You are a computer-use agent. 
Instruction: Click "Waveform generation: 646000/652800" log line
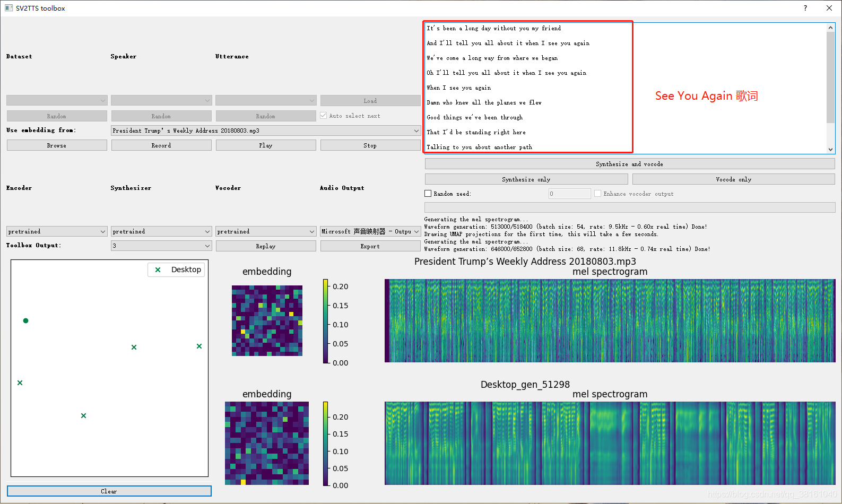pos(567,249)
